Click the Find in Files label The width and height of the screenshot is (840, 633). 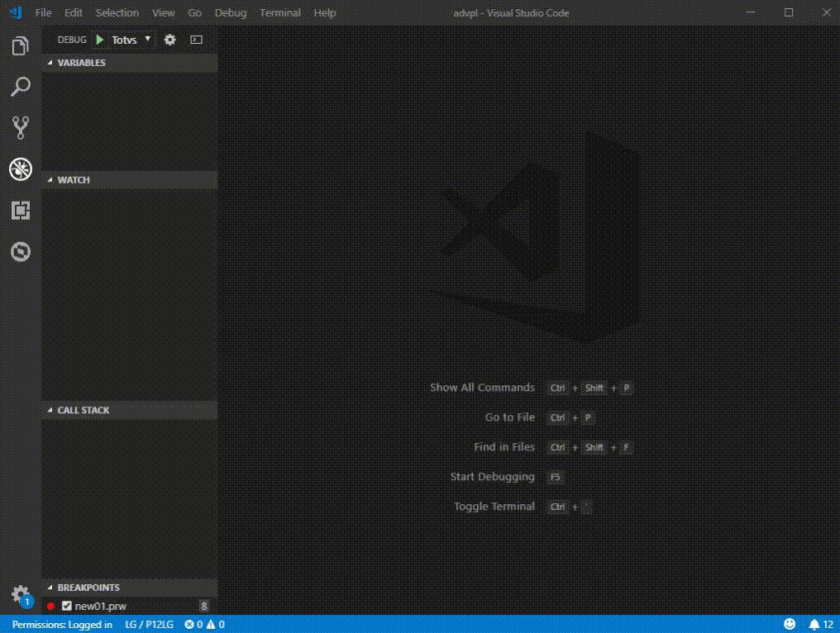504,447
